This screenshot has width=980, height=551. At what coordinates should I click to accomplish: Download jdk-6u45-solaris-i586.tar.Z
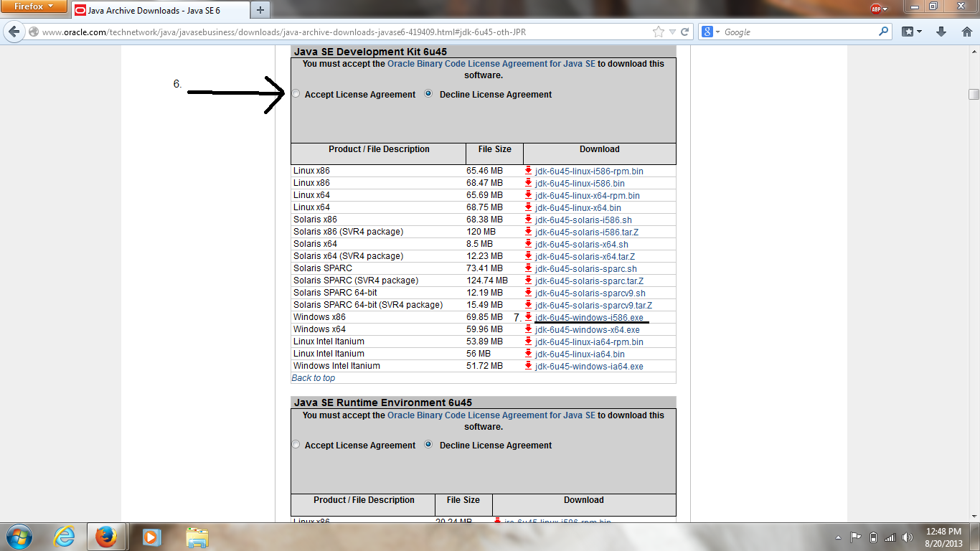pos(587,232)
